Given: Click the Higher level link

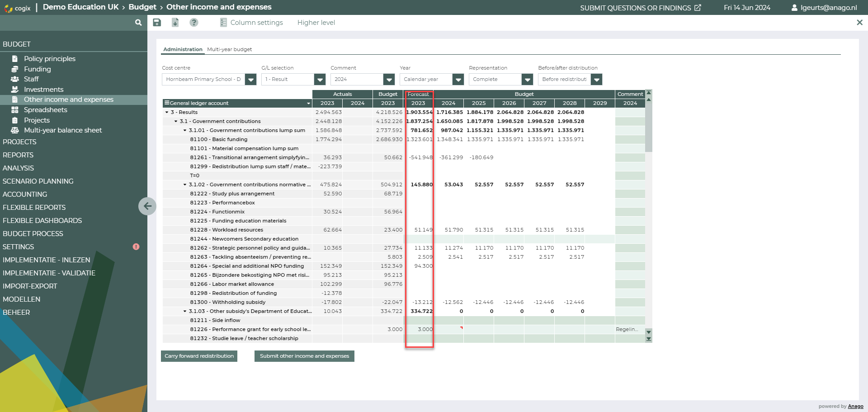Looking at the screenshot, I should [316, 23].
